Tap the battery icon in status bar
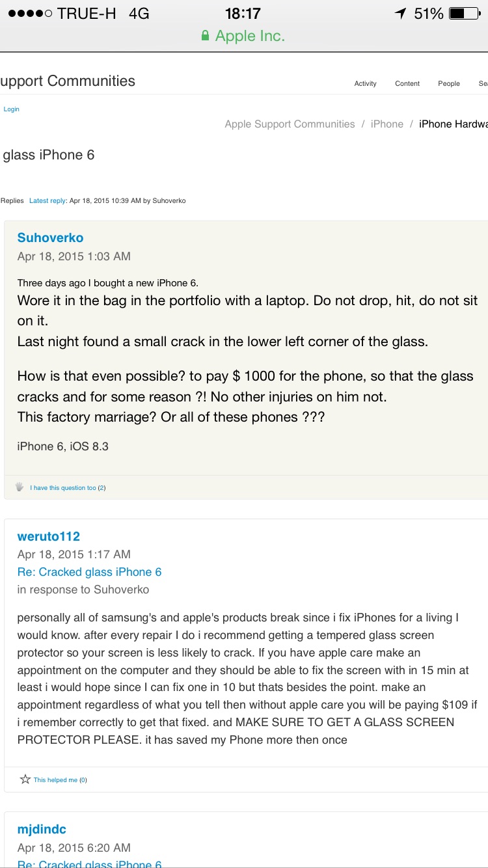The width and height of the screenshot is (488, 868). (x=465, y=14)
